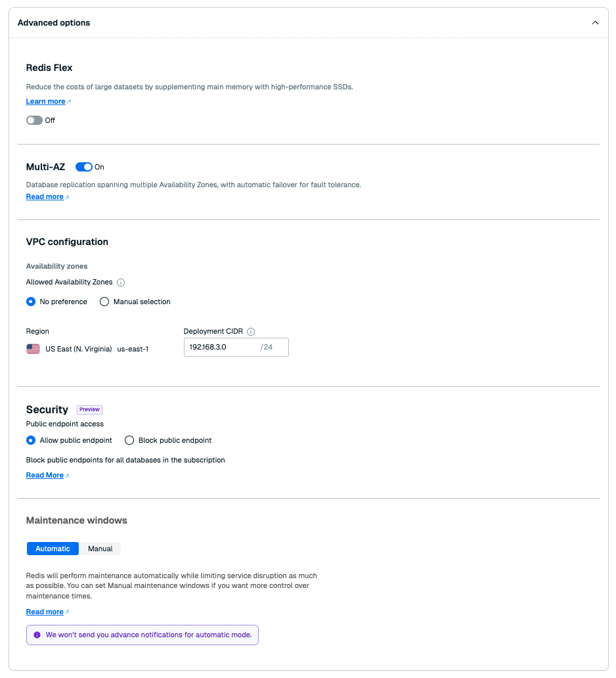The image size is (616, 678).
Task: Click the US flag region icon
Action: pyautogui.click(x=33, y=349)
